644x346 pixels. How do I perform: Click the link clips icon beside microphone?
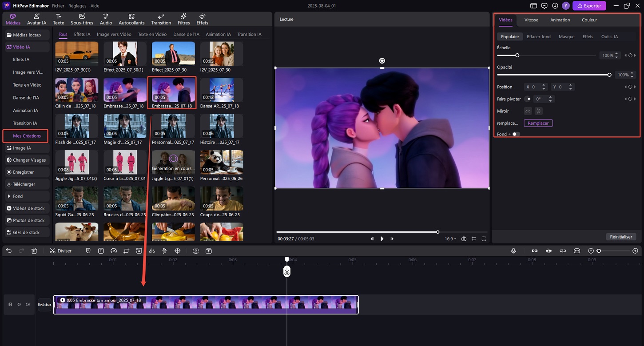coord(535,251)
